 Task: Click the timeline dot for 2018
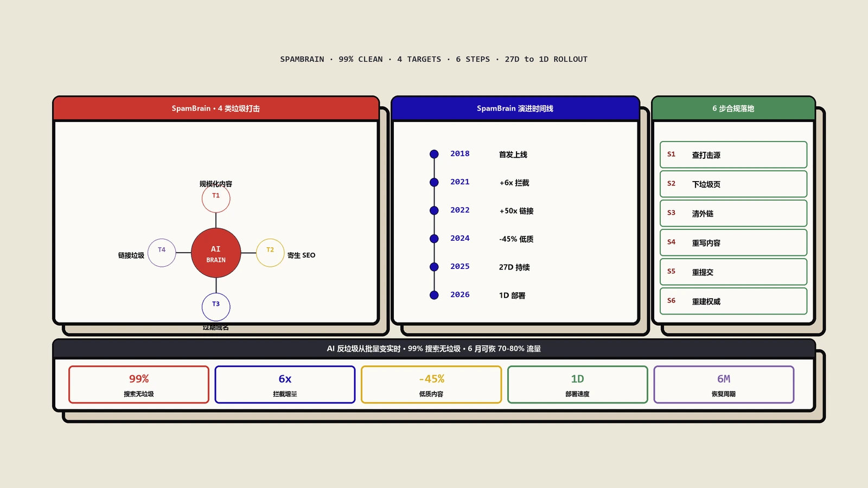tap(434, 154)
